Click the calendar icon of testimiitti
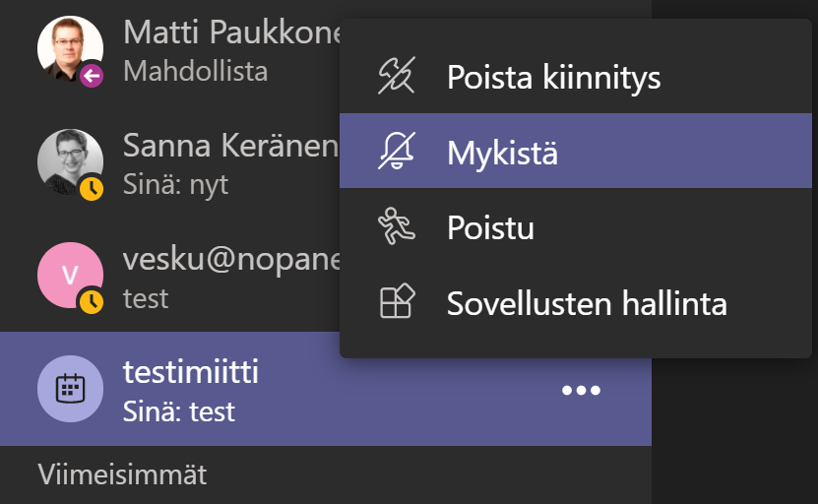The width and height of the screenshot is (818, 504). pos(69,389)
